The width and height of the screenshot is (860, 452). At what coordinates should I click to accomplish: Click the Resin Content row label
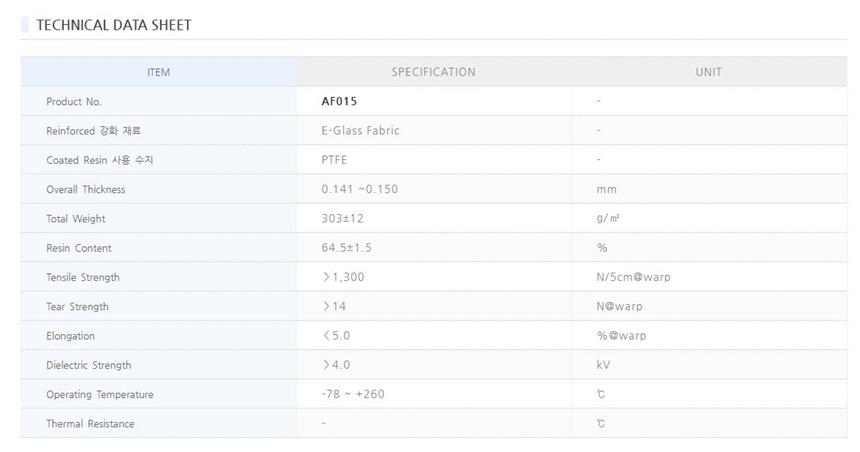(79, 248)
